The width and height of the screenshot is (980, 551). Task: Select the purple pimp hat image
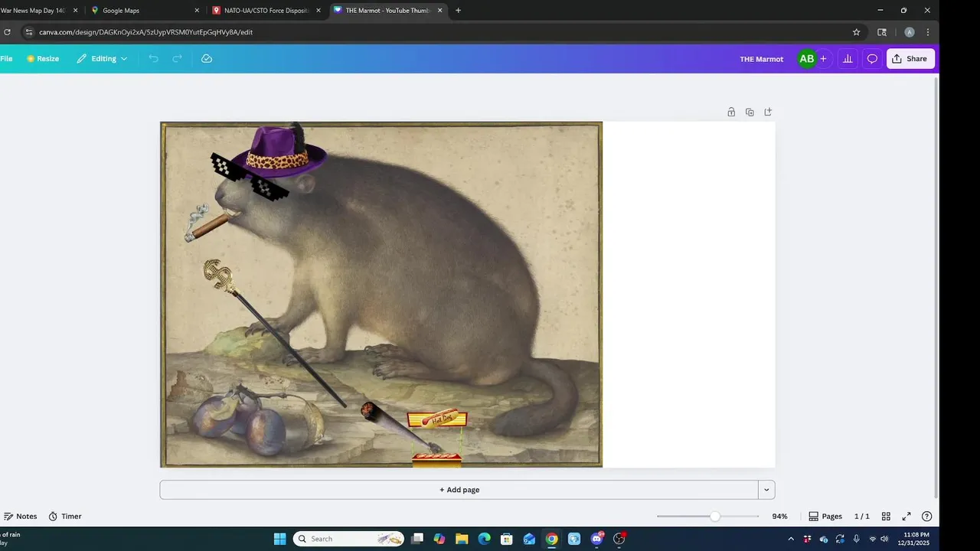pyautogui.click(x=279, y=150)
